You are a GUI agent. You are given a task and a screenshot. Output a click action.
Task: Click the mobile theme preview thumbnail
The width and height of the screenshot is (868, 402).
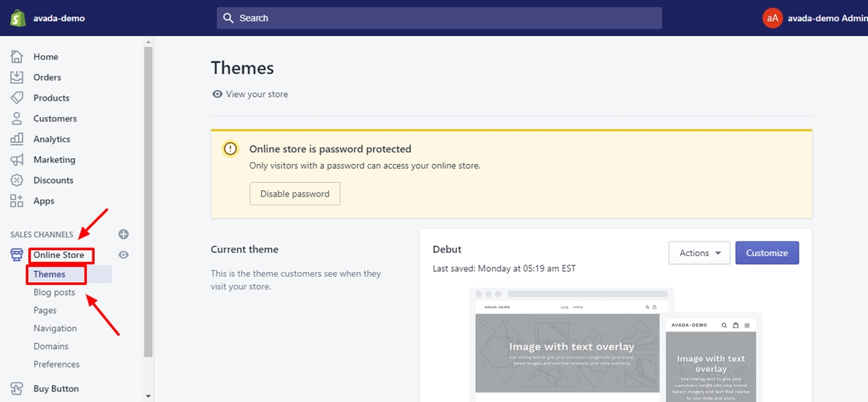coord(711,359)
